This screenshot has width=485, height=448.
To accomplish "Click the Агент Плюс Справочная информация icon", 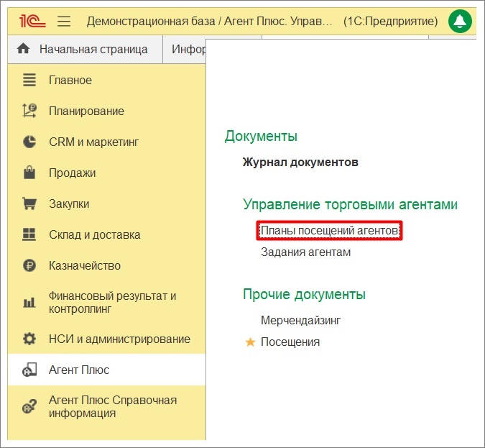I will coord(29,406).
